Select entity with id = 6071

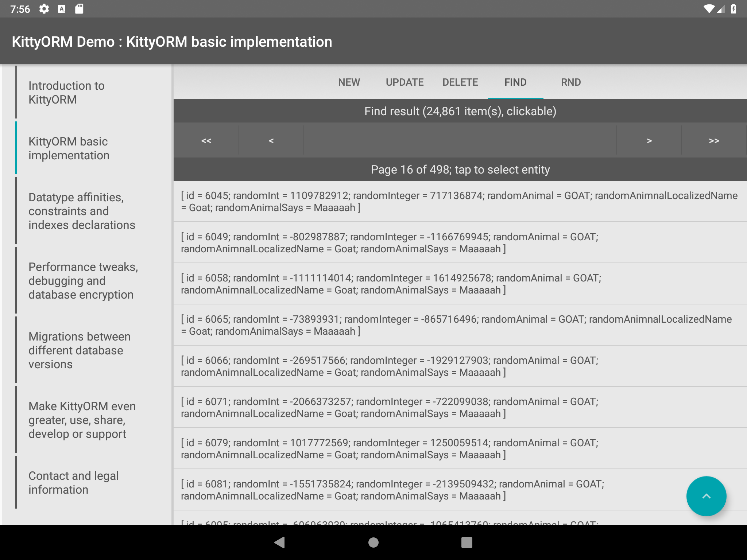pos(460,408)
